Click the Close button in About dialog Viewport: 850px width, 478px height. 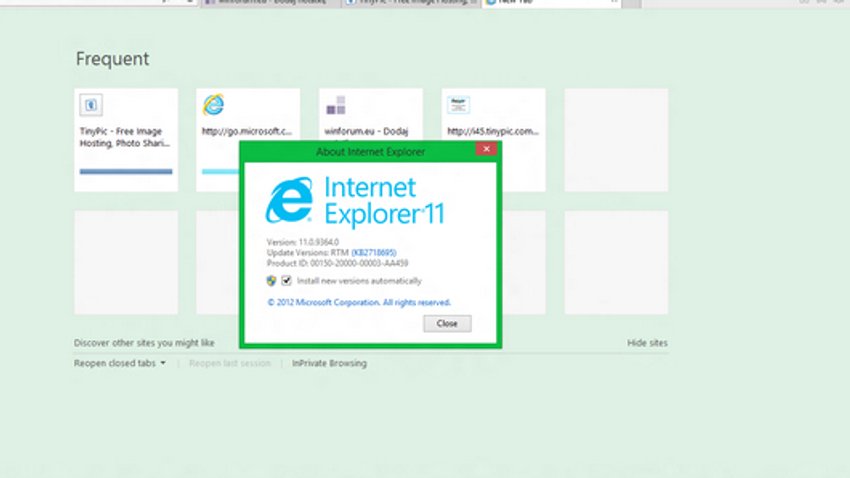click(447, 324)
